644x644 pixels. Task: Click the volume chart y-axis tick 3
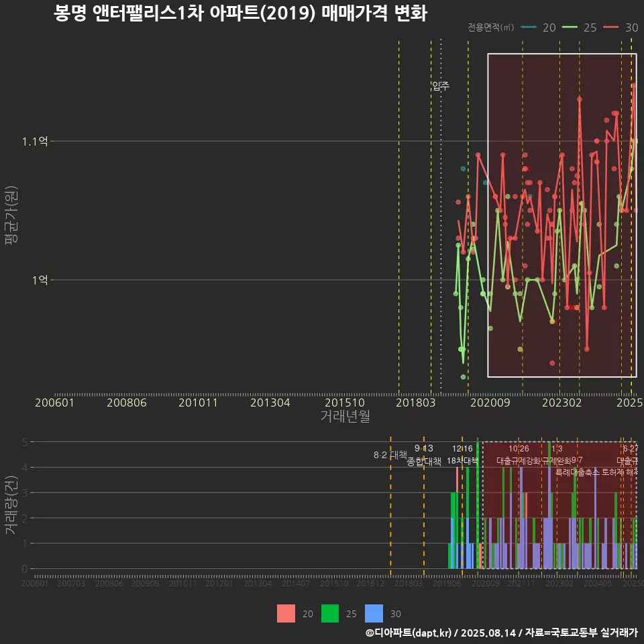[25, 493]
